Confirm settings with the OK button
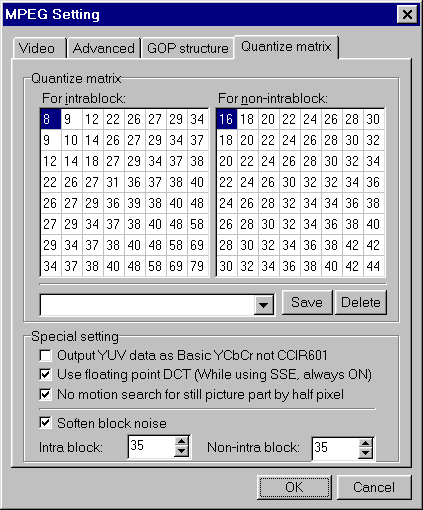 (294, 487)
